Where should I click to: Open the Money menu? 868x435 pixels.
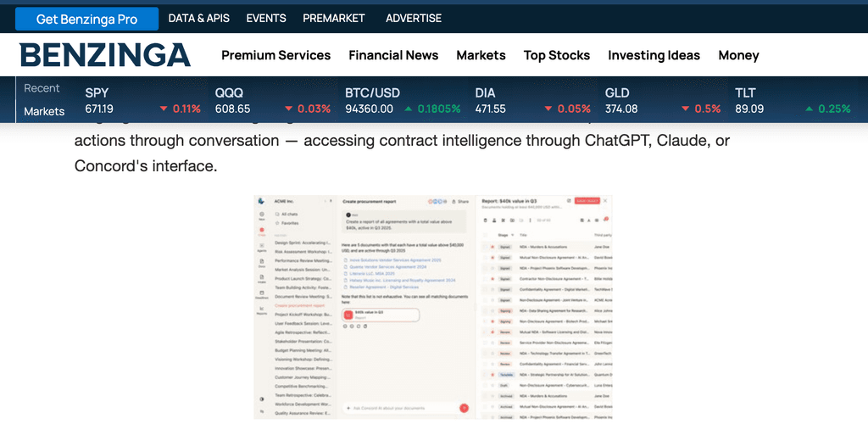pyautogui.click(x=738, y=55)
